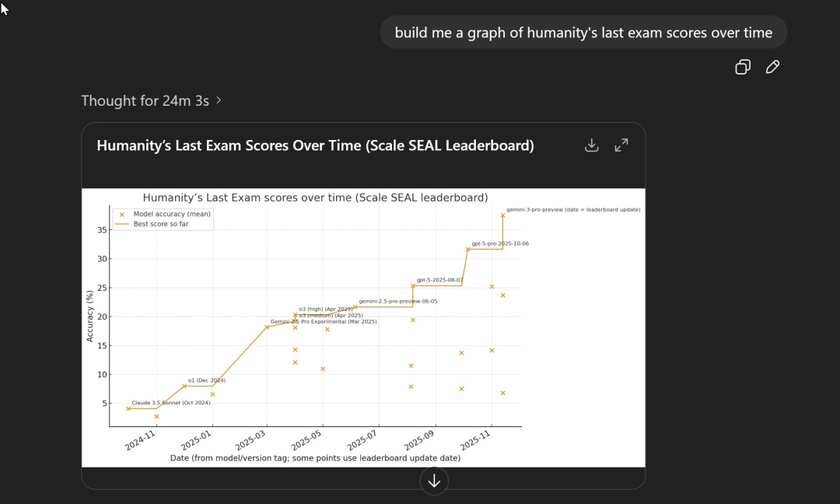Click the gemini-2.5-pro-preview-06-05 label

397,301
